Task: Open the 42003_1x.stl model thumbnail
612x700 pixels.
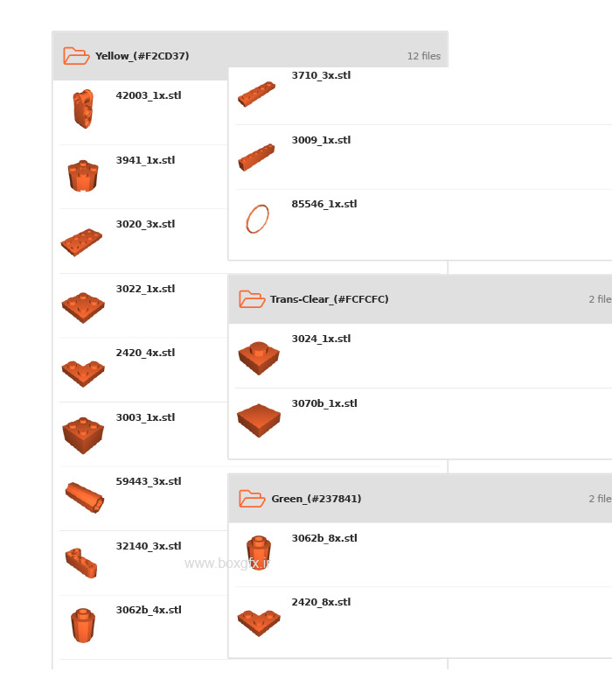Action: 83,109
